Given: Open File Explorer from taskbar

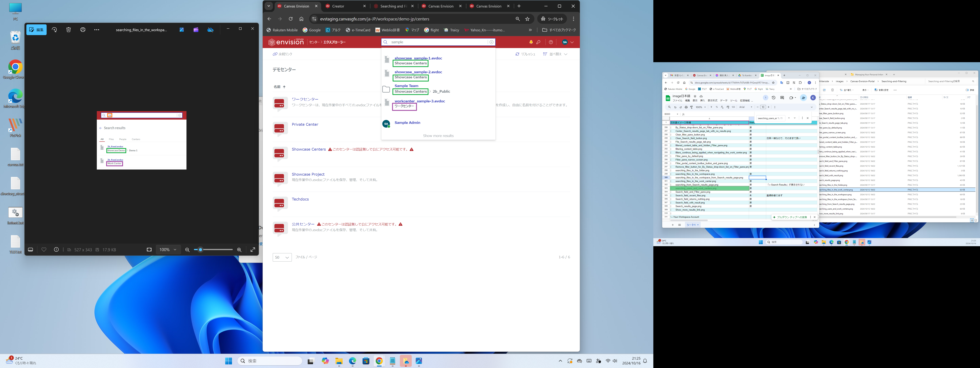Looking at the screenshot, I should (x=339, y=361).
